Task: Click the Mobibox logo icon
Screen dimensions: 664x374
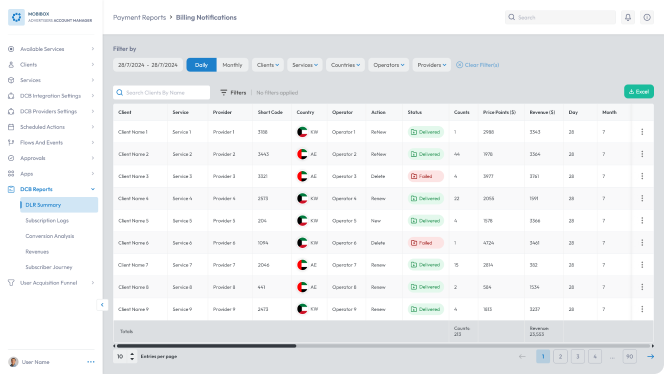Action: (x=17, y=17)
